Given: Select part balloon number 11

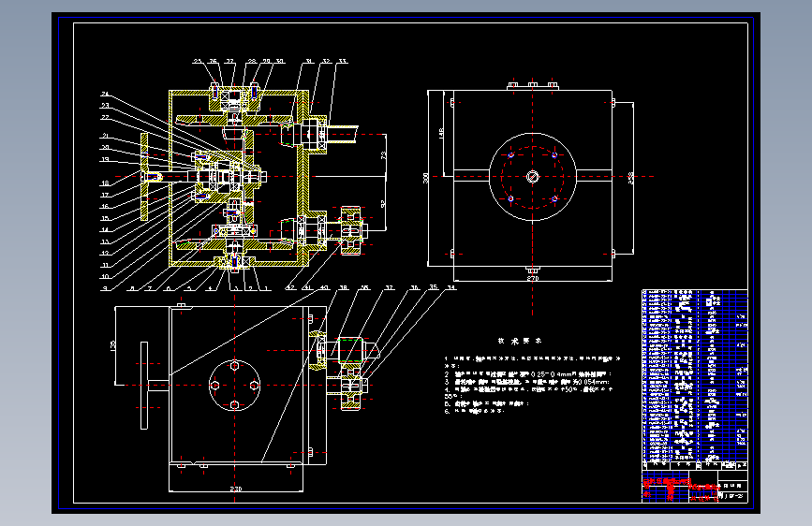Looking at the screenshot, I should [105, 265].
